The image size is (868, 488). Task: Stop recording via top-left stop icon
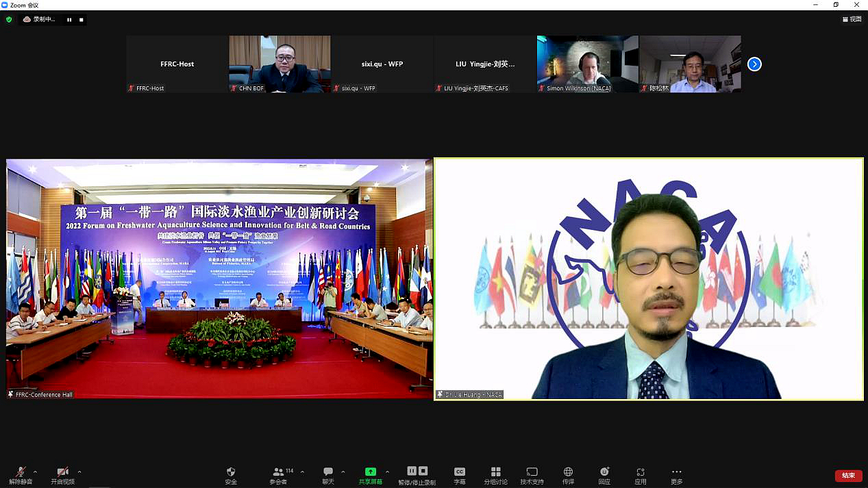click(x=81, y=20)
